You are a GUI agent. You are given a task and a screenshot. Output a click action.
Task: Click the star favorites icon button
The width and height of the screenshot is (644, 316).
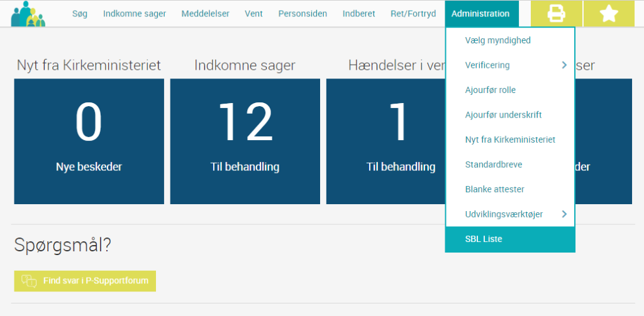[609, 14]
